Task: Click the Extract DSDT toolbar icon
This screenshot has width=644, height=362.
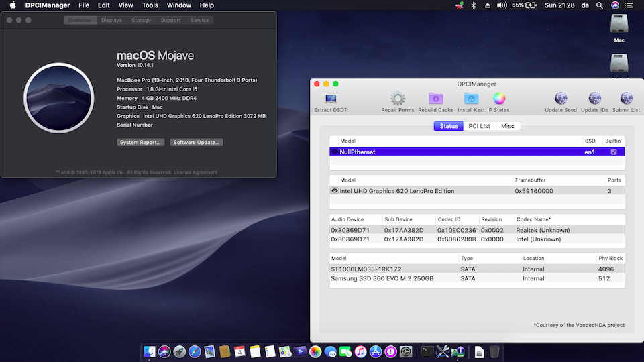Action: click(331, 99)
